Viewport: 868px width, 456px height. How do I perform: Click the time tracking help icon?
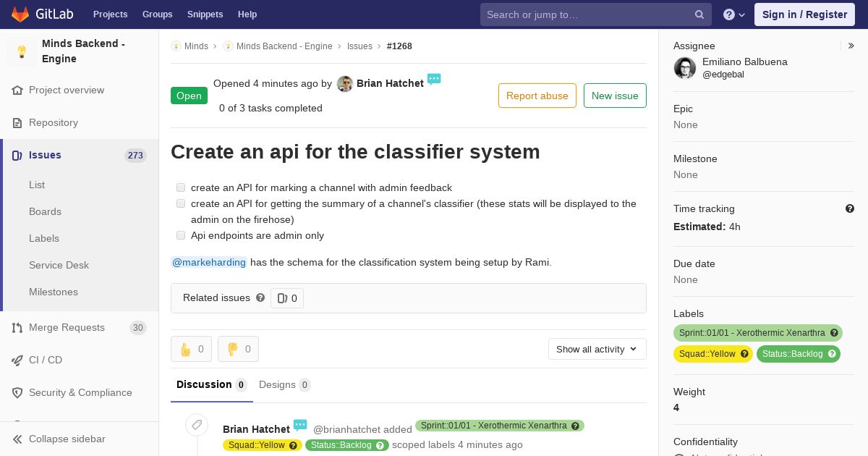coord(850,208)
